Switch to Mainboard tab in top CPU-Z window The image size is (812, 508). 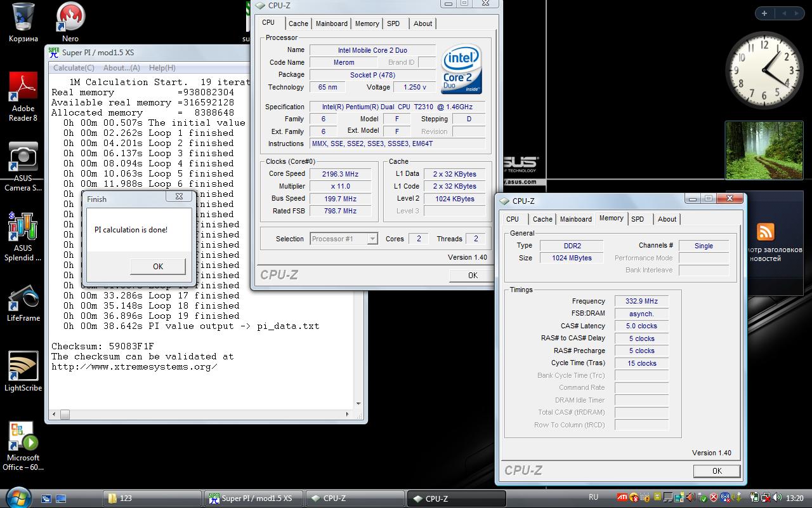click(332, 23)
